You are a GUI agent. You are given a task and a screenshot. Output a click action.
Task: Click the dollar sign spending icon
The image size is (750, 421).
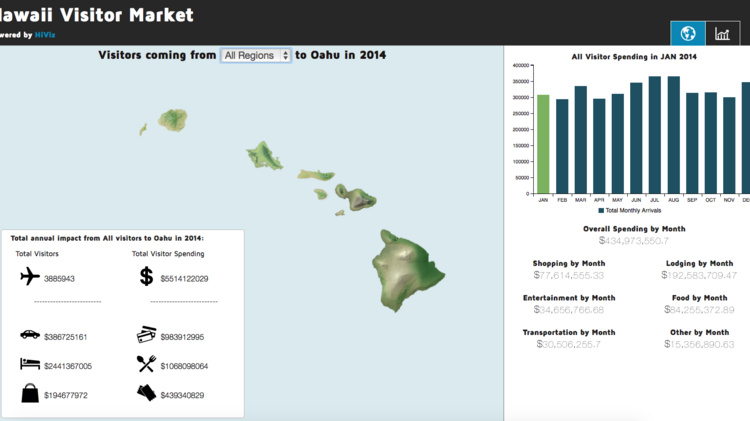[147, 277]
